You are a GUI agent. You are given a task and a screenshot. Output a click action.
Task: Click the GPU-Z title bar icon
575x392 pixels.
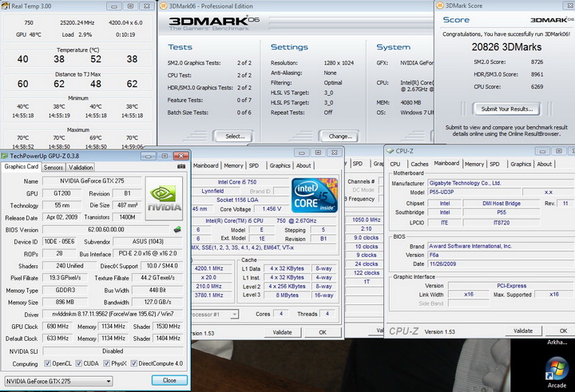[6, 156]
